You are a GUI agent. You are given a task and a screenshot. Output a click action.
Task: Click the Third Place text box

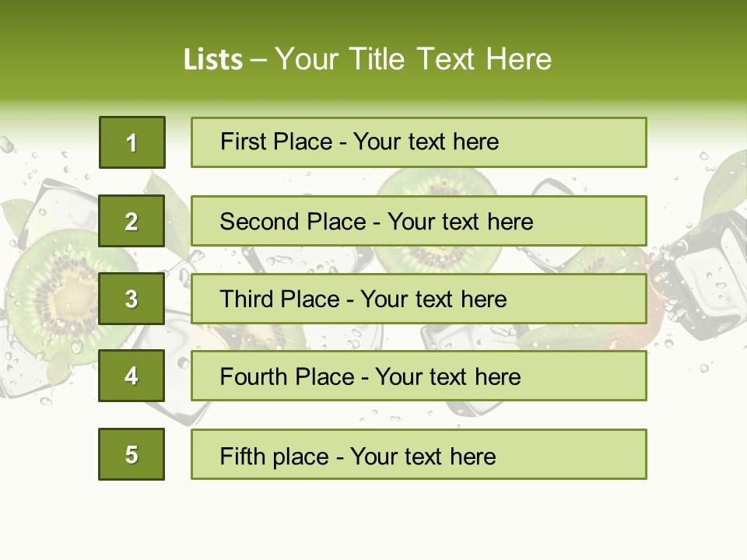click(x=419, y=299)
